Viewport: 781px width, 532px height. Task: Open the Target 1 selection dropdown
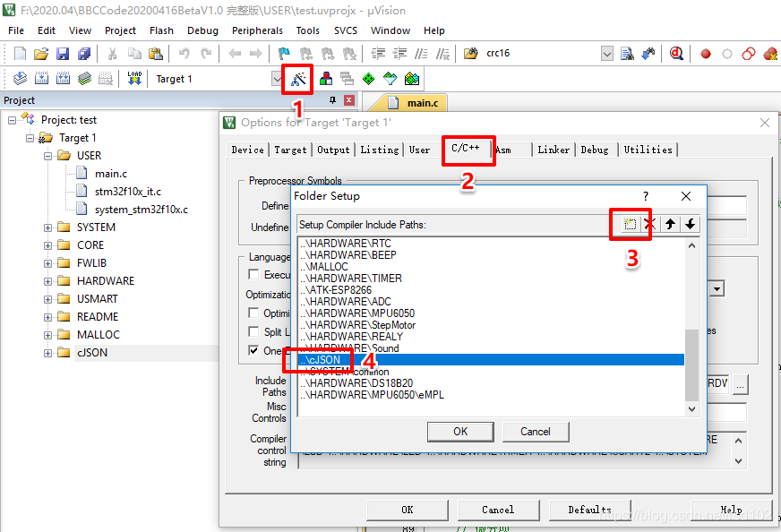click(277, 79)
